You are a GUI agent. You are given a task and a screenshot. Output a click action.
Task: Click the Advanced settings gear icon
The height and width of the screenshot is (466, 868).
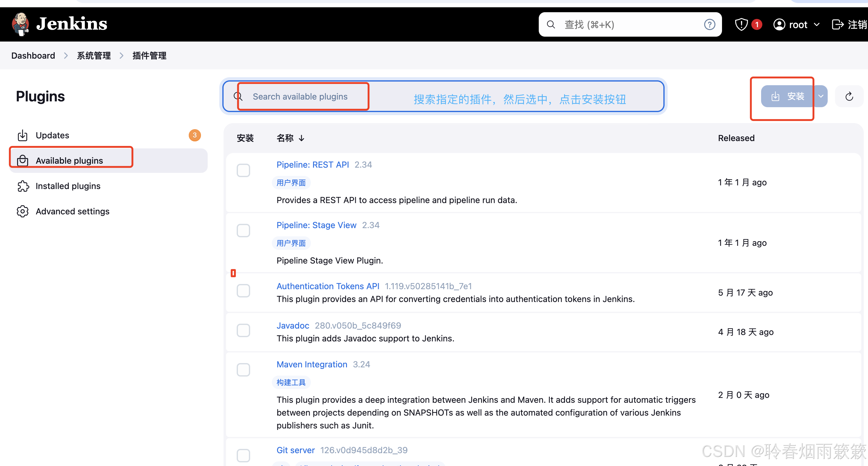pos(23,211)
